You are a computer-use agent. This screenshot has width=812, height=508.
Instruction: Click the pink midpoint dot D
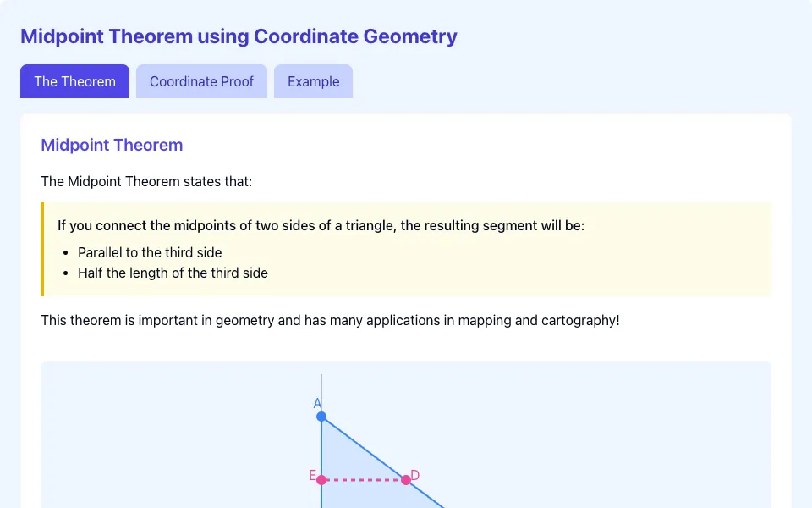coord(406,480)
